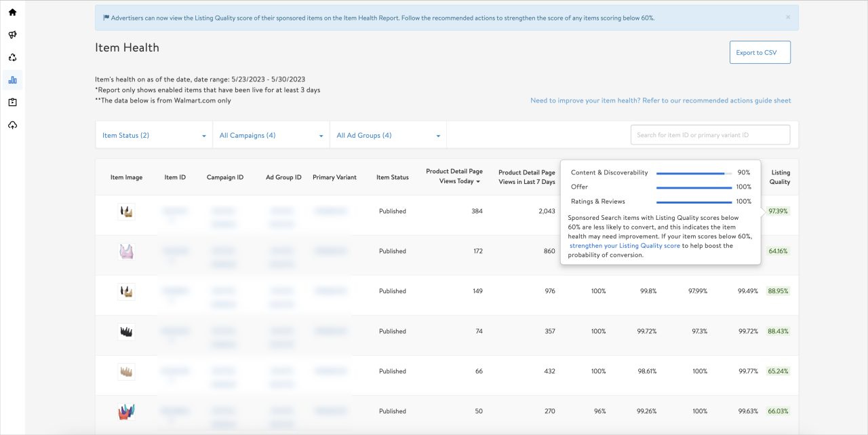868x435 pixels.
Task: Expand the Item Status (2) dropdown
Action: 154,136
